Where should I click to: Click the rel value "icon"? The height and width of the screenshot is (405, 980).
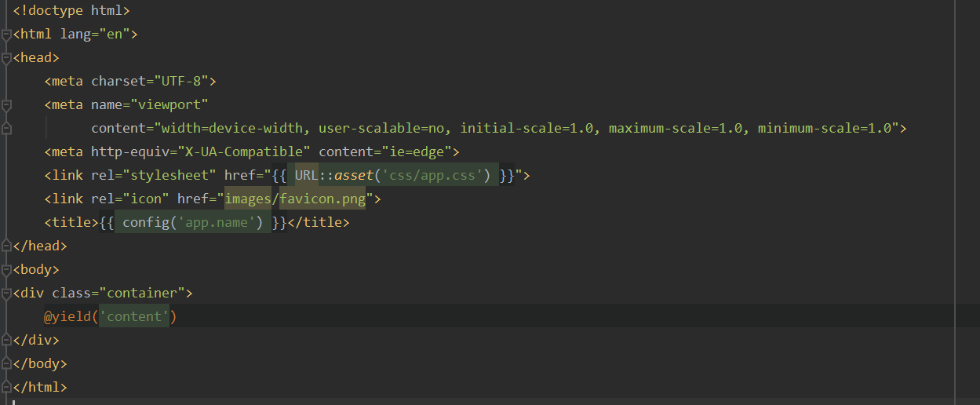146,199
